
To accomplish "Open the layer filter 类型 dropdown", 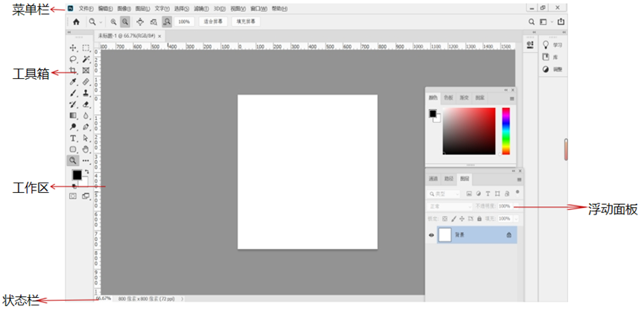I will point(444,194).
